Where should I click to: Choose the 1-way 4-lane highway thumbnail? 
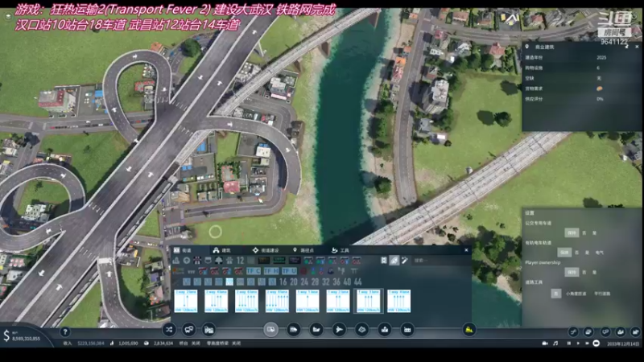click(398, 301)
